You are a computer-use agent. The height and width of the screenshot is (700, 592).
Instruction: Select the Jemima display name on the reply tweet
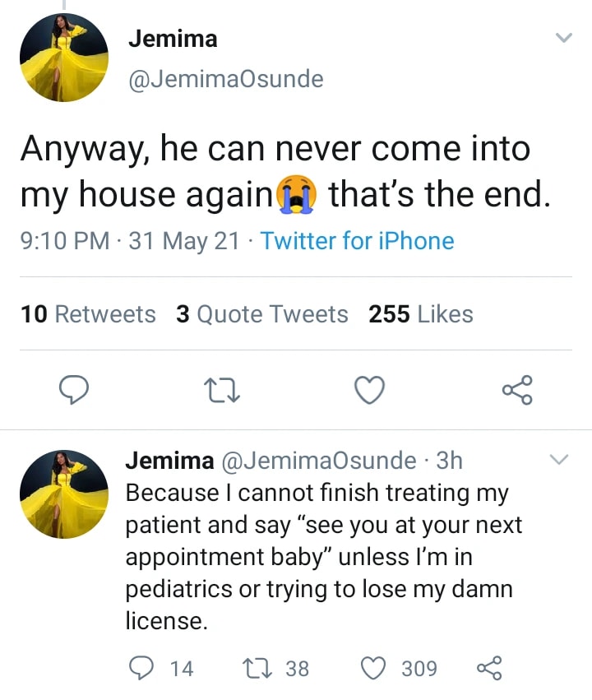(x=169, y=461)
